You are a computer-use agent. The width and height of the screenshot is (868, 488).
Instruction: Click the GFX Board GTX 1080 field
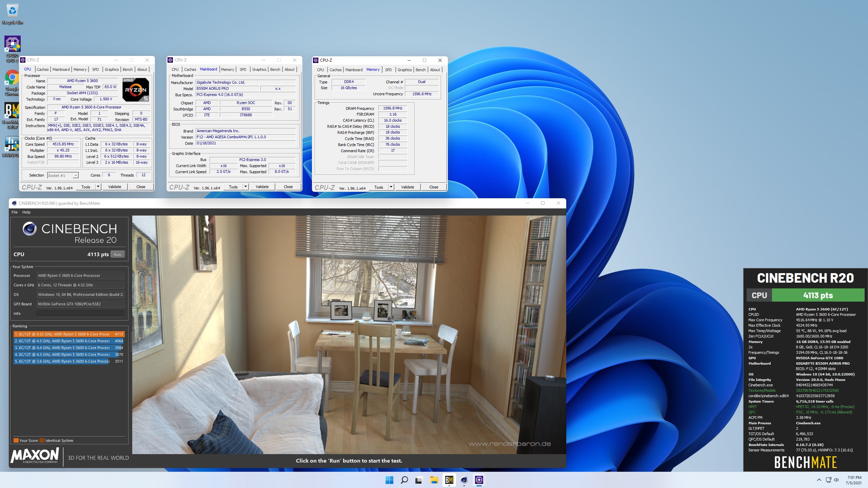tap(80, 304)
